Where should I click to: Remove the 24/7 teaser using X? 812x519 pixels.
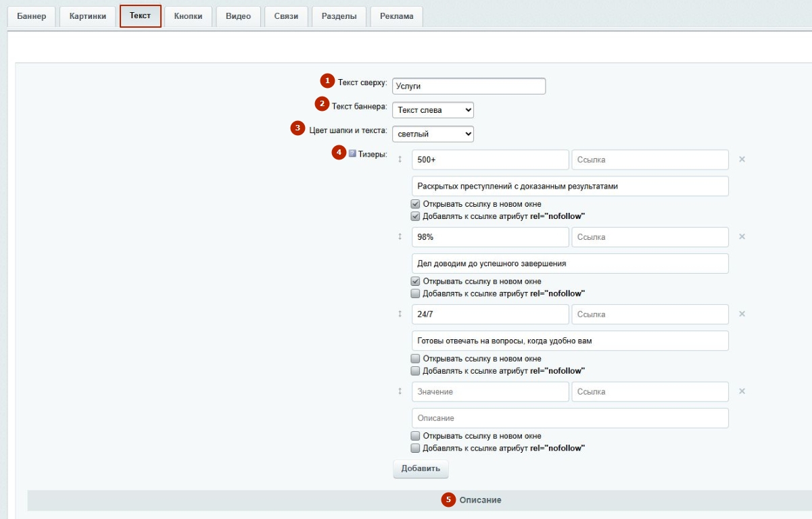point(742,314)
